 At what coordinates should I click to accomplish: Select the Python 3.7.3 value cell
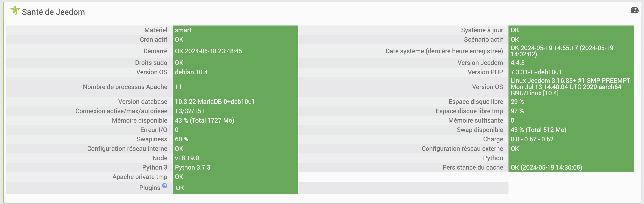coord(235,167)
